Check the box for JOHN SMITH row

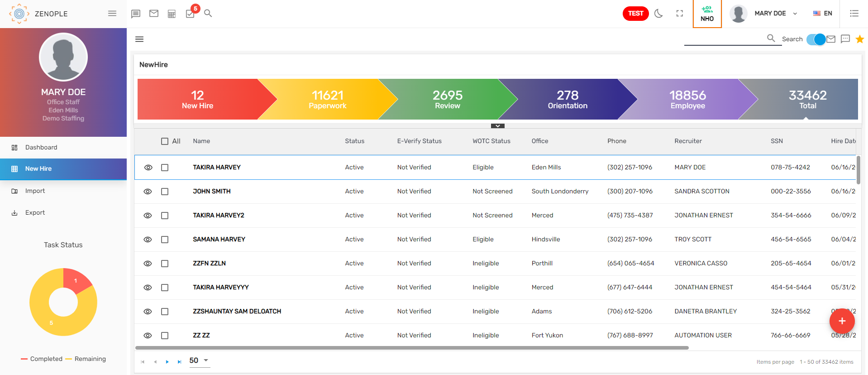click(165, 192)
